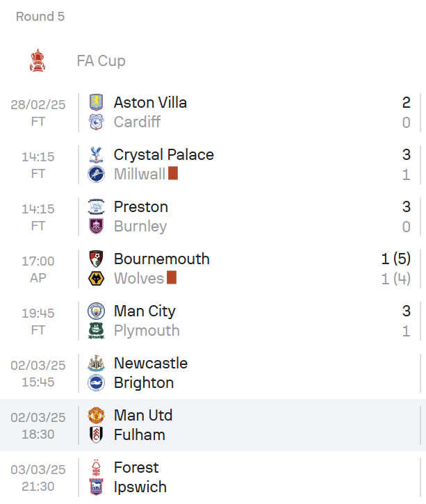Image resolution: width=426 pixels, height=504 pixels.
Task: Click the Man City club crest
Action: 96,311
